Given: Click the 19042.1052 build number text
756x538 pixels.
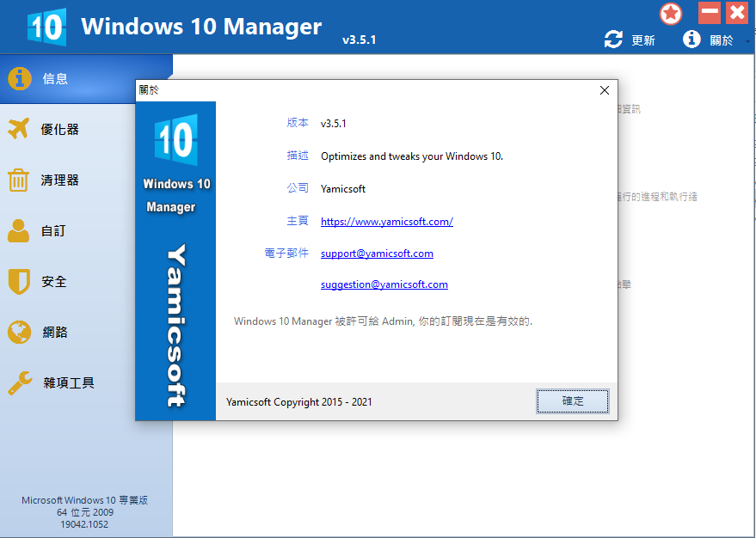Looking at the screenshot, I should pyautogui.click(x=84, y=524).
